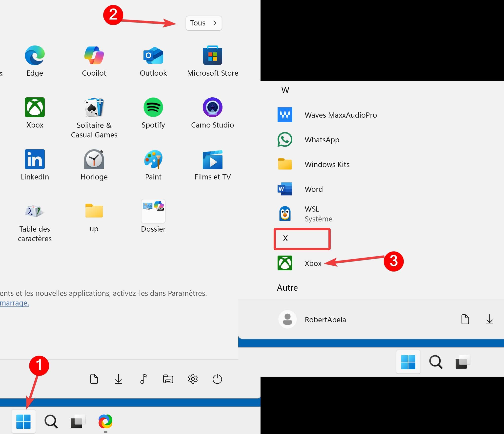Expand the Dossier app group
This screenshot has height=434, width=504.
click(153, 216)
